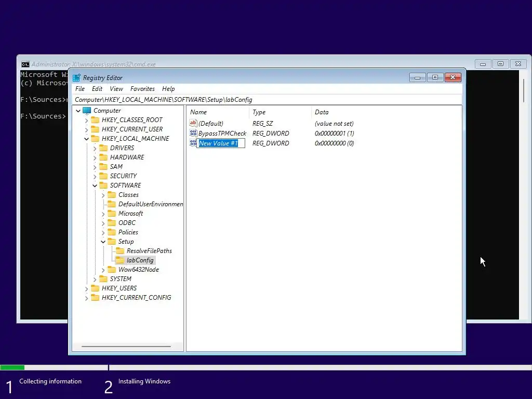
Task: Click the HKEY_CLASSES_ROOT folder icon
Action: [x=96, y=120]
